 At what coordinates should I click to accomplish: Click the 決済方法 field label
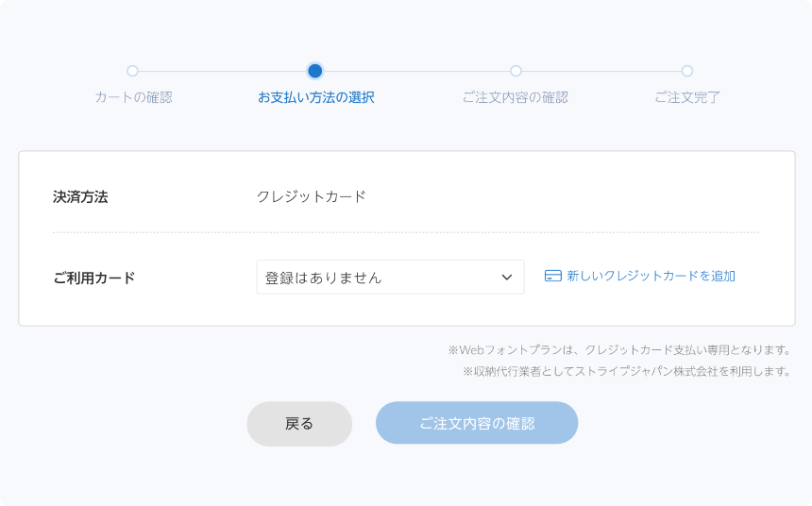pyautogui.click(x=80, y=197)
